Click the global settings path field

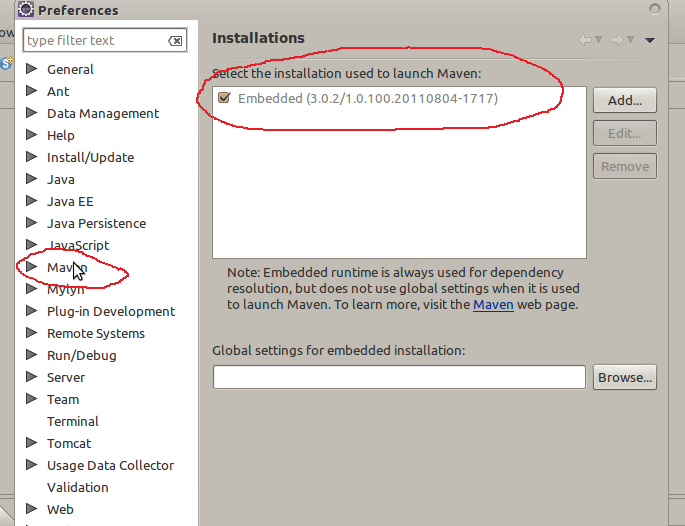[399, 377]
